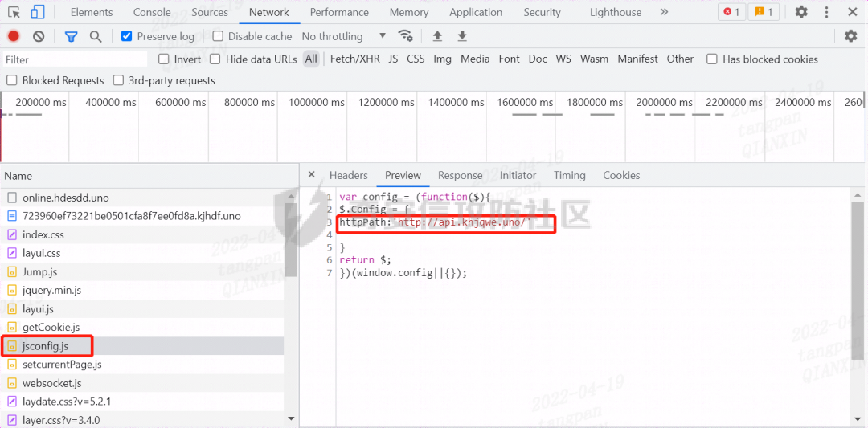Image resolution: width=868 pixels, height=428 pixels.
Task: Toggle the filter funnel icon
Action: [x=71, y=36]
